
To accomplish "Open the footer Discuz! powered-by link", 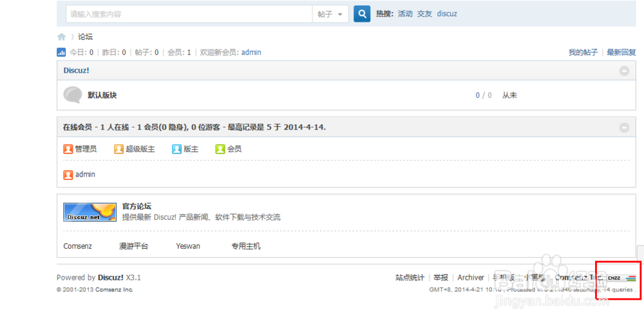I will point(111,277).
